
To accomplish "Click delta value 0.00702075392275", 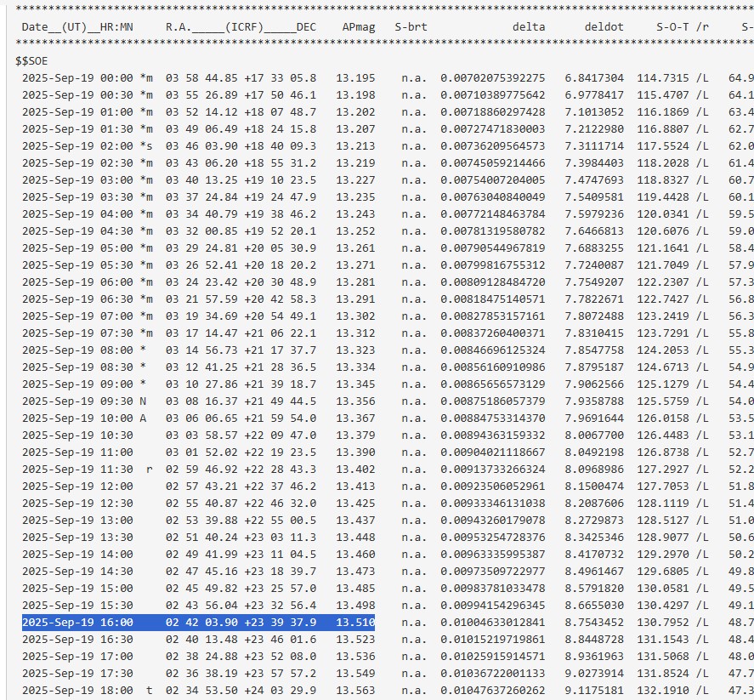I will point(493,78).
